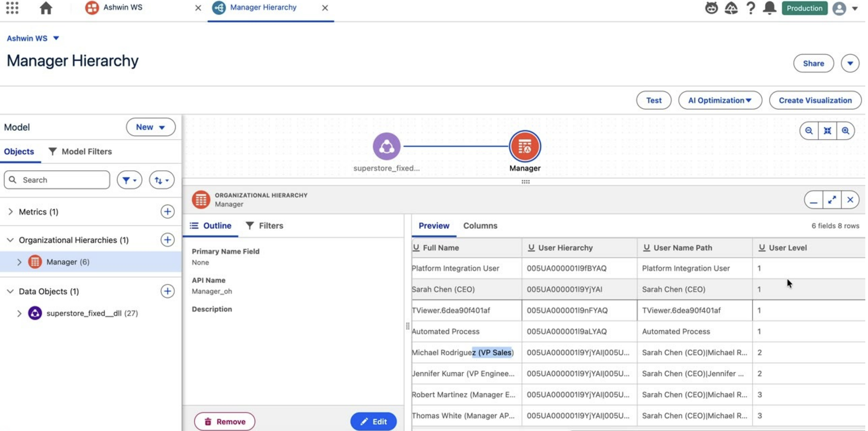This screenshot has width=868, height=431.
Task: Open the Trailhead cloud icon
Action: pos(731,8)
